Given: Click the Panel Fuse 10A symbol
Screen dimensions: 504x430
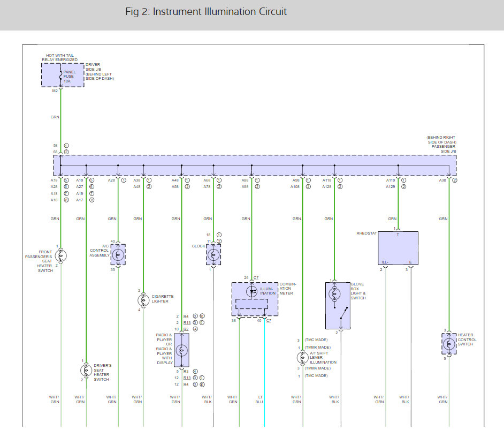Looking at the screenshot, I should coord(61,75).
